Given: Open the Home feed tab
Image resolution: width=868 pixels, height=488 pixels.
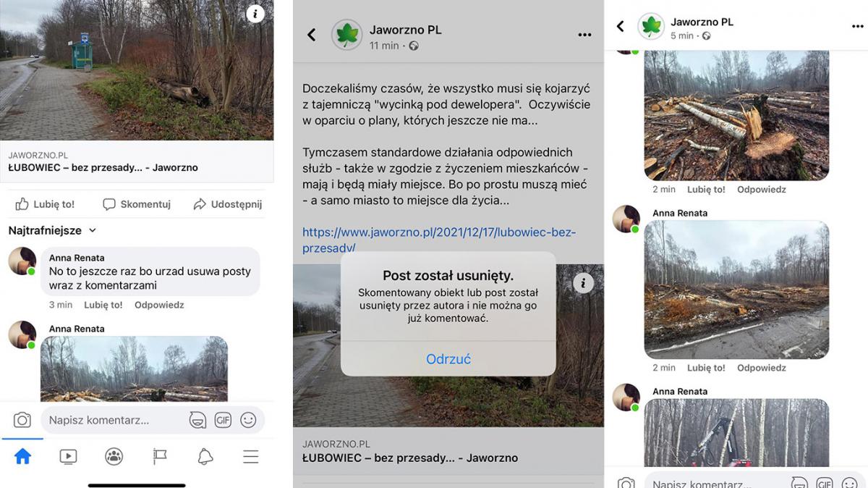Looking at the screenshot, I should (x=23, y=456).
